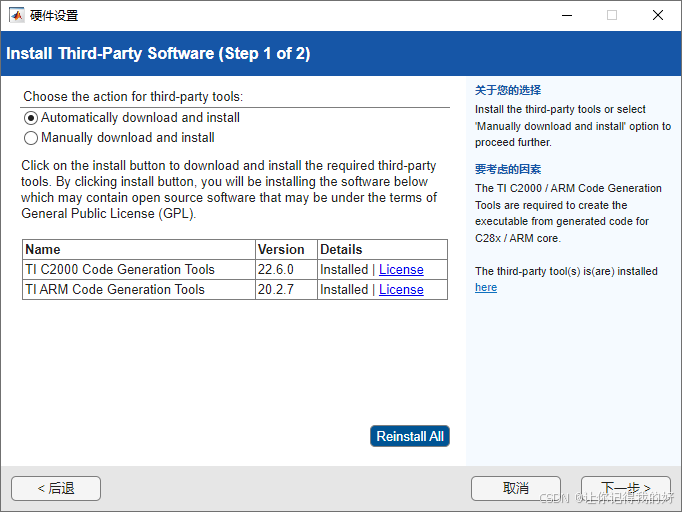This screenshot has width=682, height=512.
Task: Click 'Choose the action for third-party tools' label
Action: pos(133,97)
